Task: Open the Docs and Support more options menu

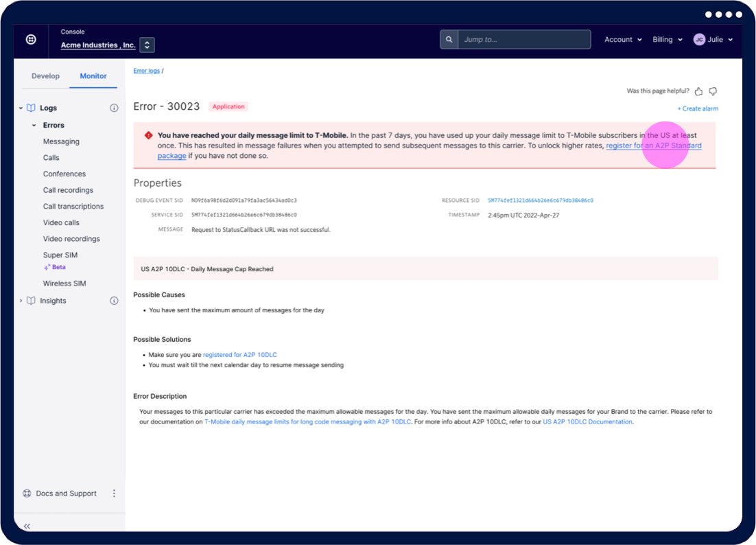Action: tap(114, 494)
